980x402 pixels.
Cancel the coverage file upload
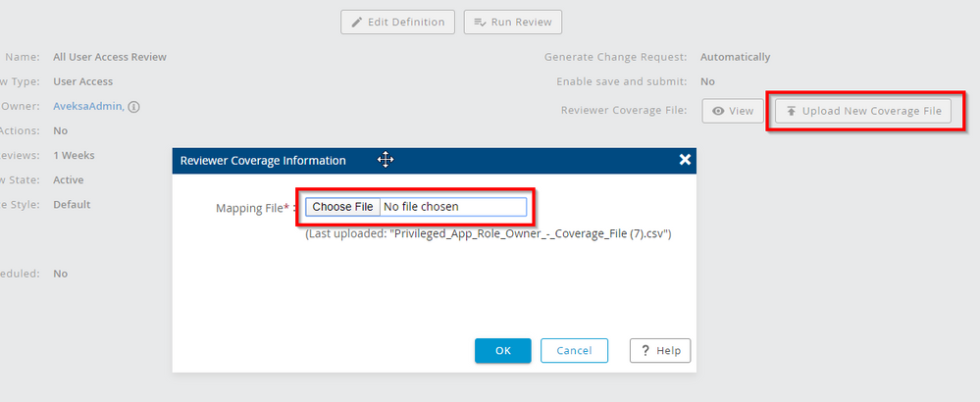click(574, 350)
